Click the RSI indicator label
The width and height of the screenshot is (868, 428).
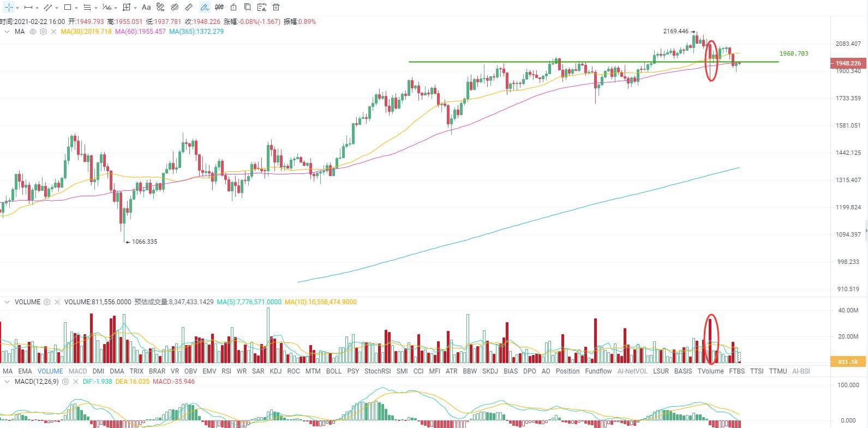226,371
